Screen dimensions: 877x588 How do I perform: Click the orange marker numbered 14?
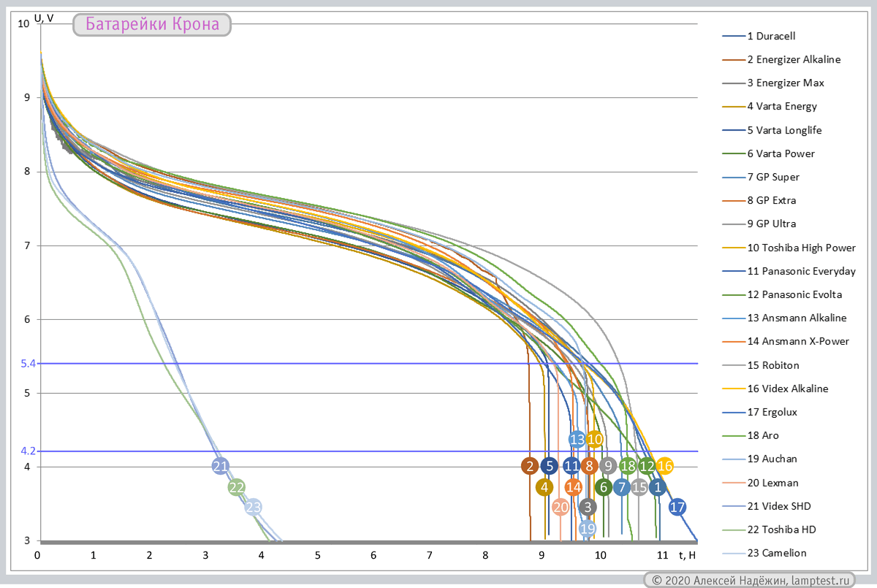point(574,487)
